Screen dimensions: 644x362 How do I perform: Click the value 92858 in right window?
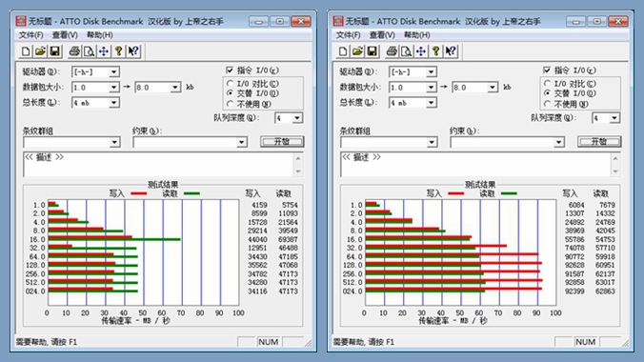click(x=575, y=283)
